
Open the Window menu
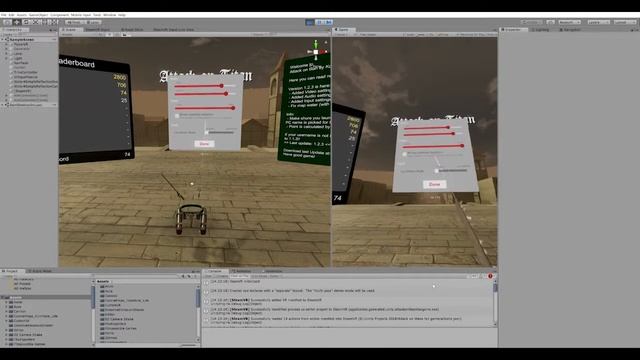click(109, 15)
